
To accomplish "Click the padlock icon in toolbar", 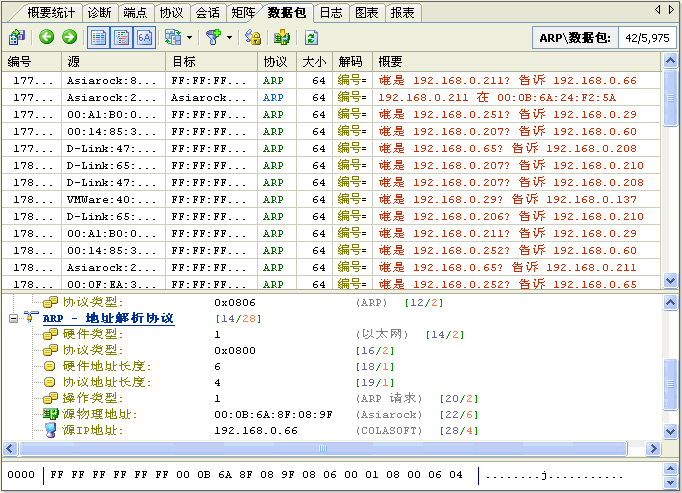I will (254, 38).
